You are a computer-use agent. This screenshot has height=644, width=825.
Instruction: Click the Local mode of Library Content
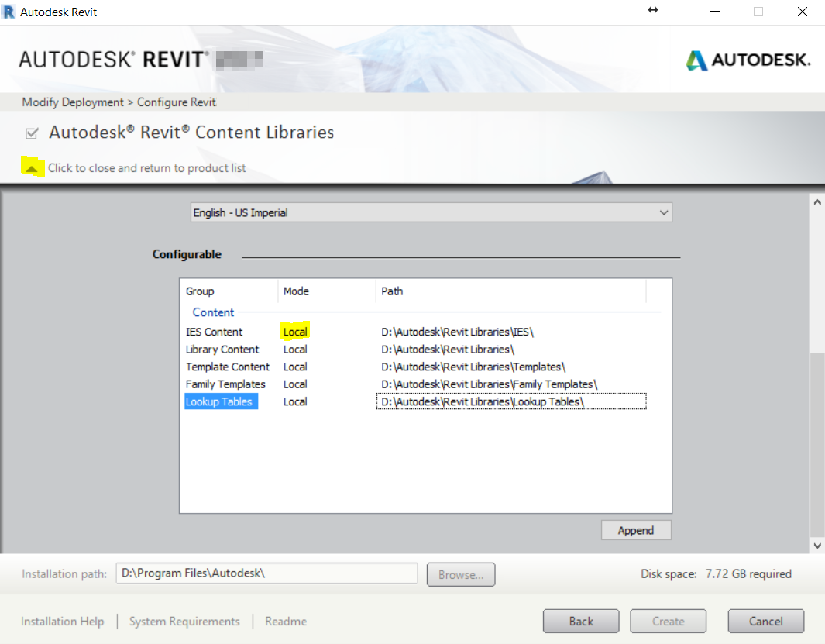point(295,349)
